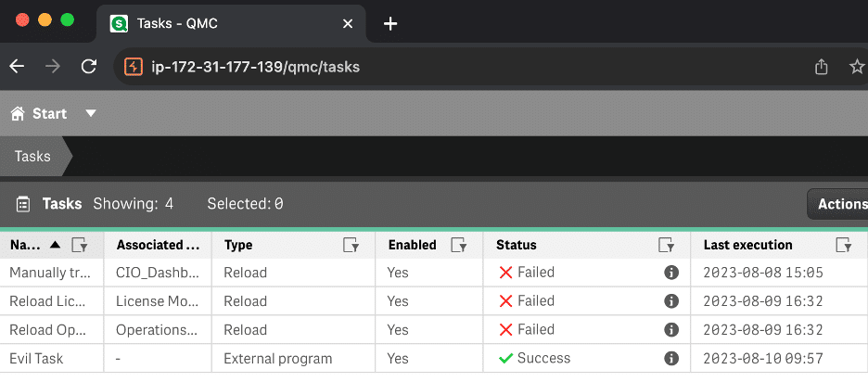Show info for Reload Operations task status
This screenshot has width=868, height=382.
coord(670,330)
